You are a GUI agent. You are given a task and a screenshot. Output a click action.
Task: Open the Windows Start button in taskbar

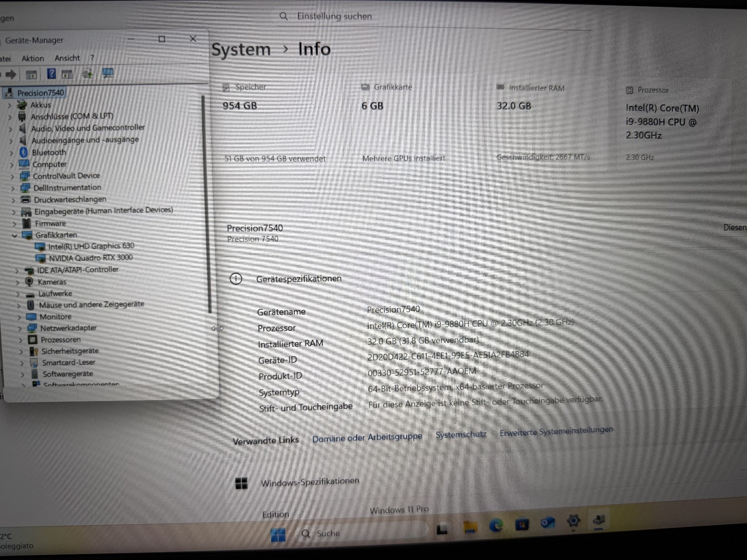[278, 535]
